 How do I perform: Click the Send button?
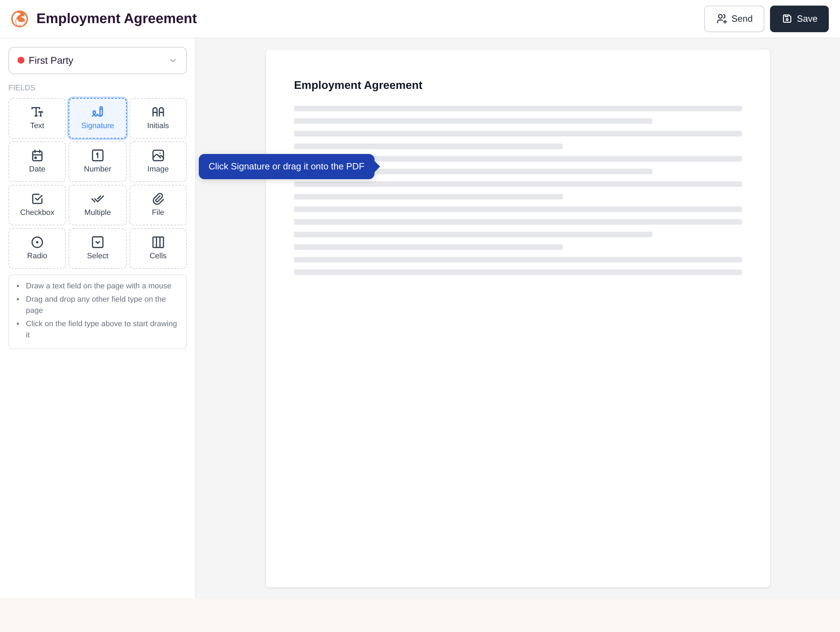pos(734,19)
